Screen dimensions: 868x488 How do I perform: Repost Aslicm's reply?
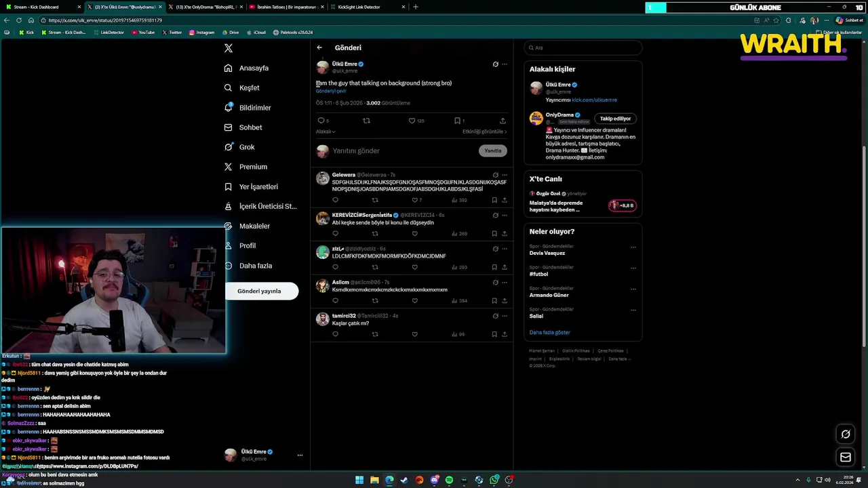(x=375, y=300)
